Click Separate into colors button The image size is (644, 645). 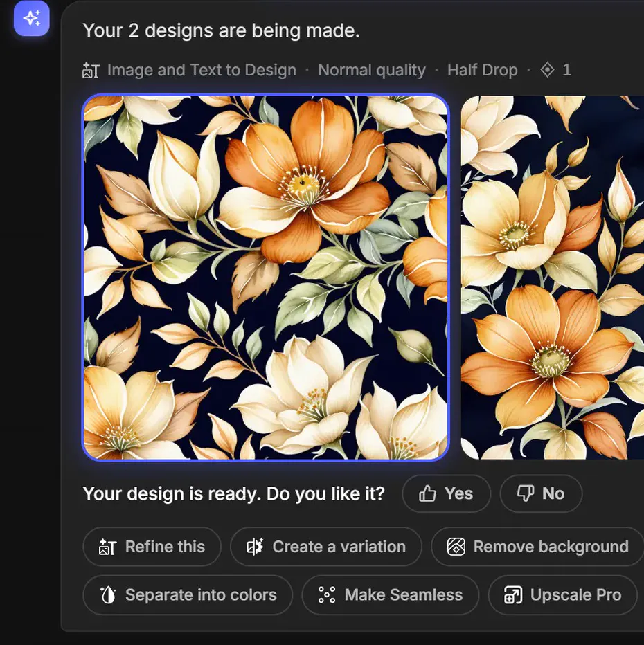coord(188,594)
